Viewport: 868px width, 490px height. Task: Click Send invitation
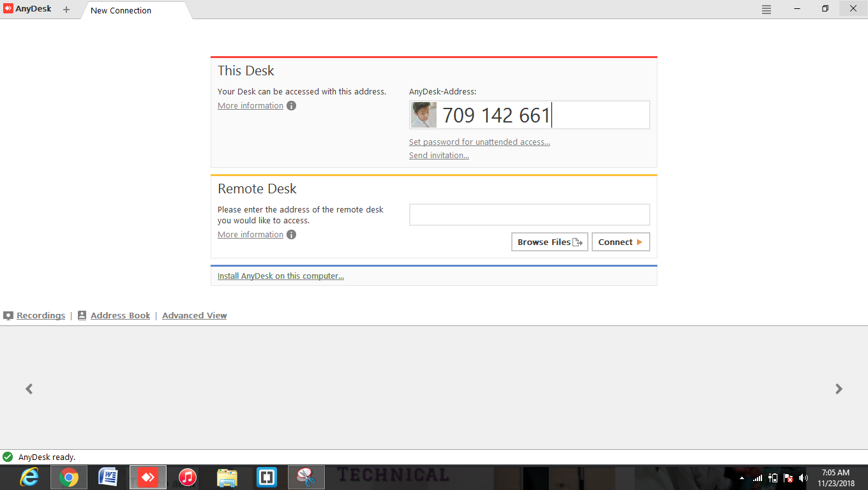(x=438, y=155)
